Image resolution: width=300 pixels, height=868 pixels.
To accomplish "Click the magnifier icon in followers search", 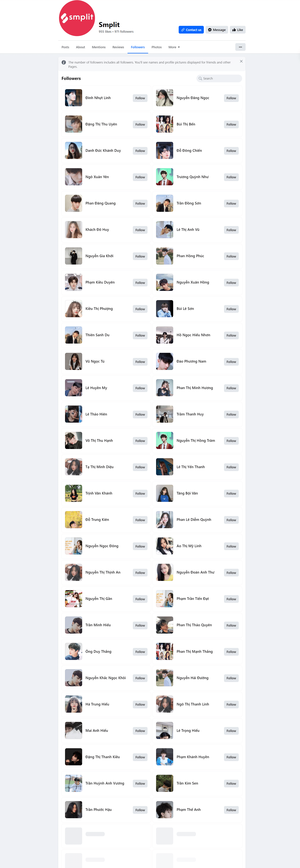I will point(200,79).
